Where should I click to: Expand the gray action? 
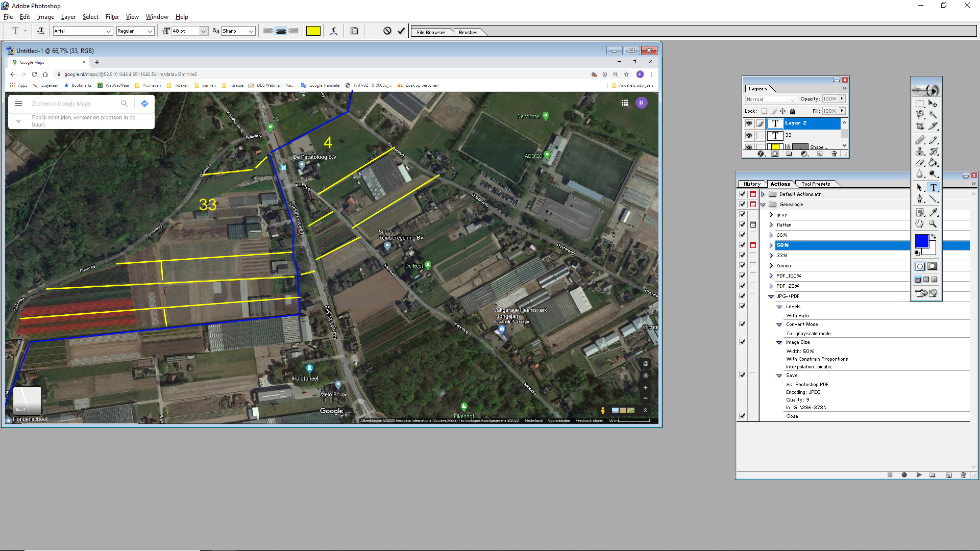[771, 214]
